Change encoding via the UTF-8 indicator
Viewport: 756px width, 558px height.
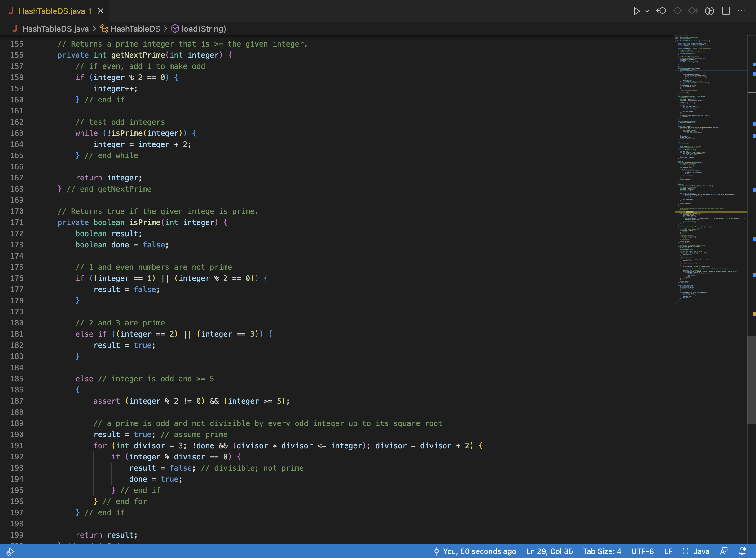pos(642,551)
